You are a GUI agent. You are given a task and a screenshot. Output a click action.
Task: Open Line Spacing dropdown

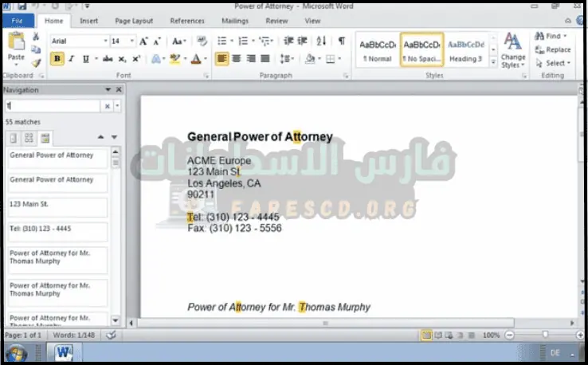click(x=287, y=59)
